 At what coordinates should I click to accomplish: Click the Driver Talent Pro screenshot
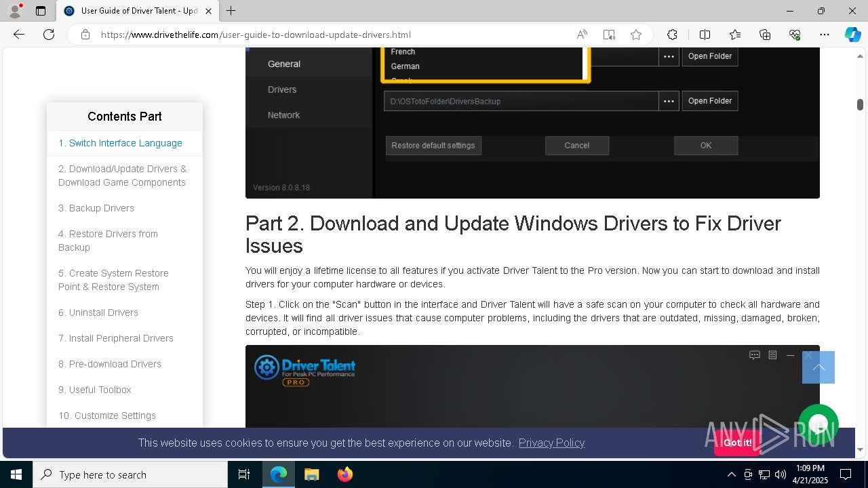(532, 386)
